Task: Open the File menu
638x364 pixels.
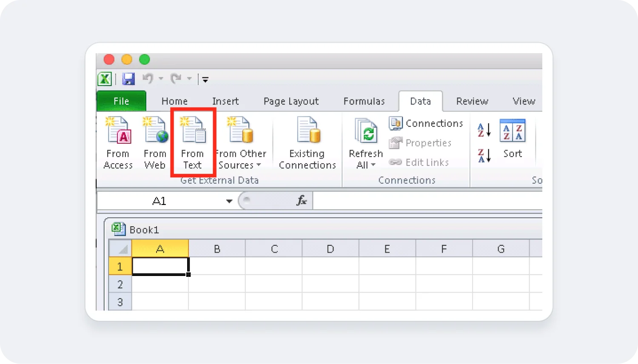Action: [x=121, y=101]
